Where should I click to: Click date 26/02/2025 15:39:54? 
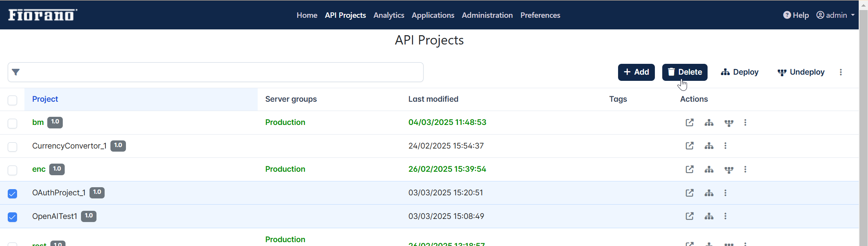click(x=447, y=169)
